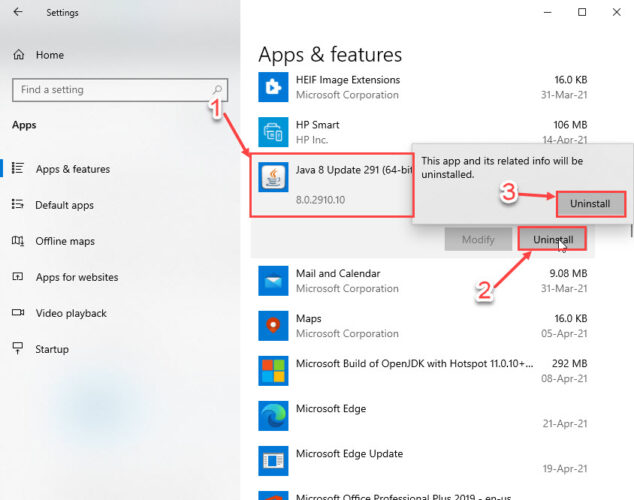Click the Maps app icon
634x500 pixels.
click(273, 326)
